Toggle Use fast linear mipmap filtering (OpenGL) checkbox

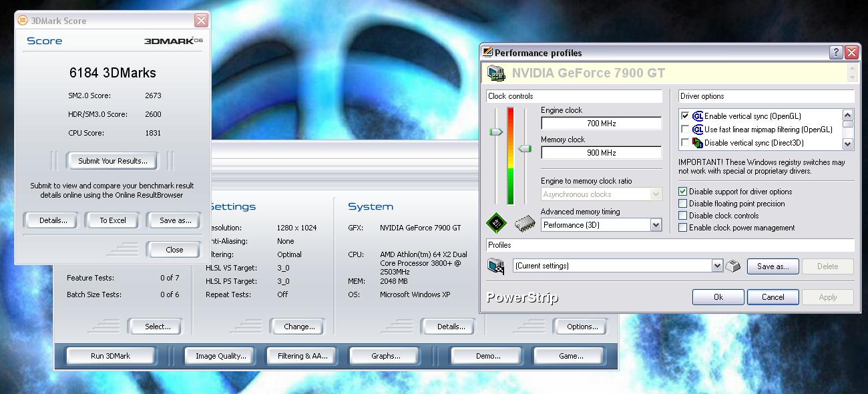pos(685,130)
